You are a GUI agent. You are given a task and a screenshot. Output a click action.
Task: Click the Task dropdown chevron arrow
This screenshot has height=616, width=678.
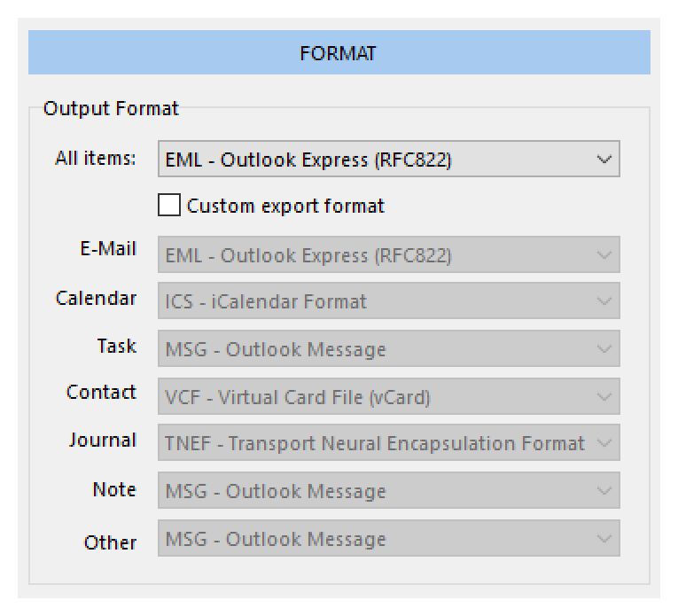point(604,349)
